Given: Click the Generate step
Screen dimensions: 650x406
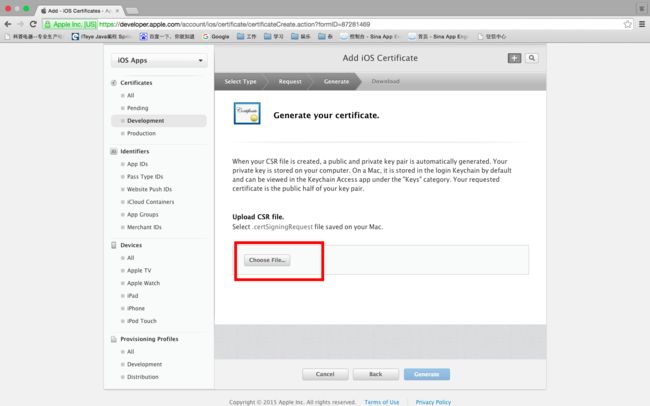Looking at the screenshot, I should point(336,82).
